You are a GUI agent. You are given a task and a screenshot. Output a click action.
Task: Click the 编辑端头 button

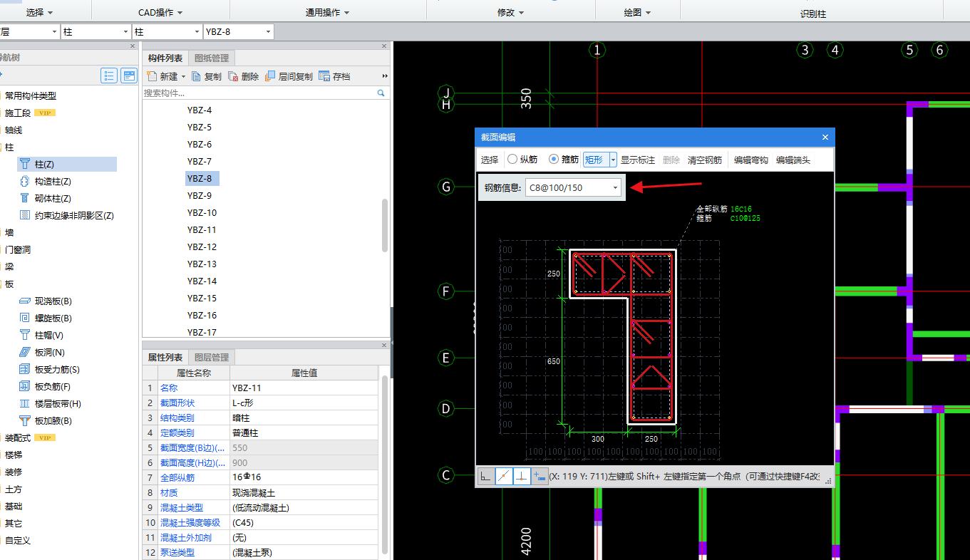(x=793, y=160)
